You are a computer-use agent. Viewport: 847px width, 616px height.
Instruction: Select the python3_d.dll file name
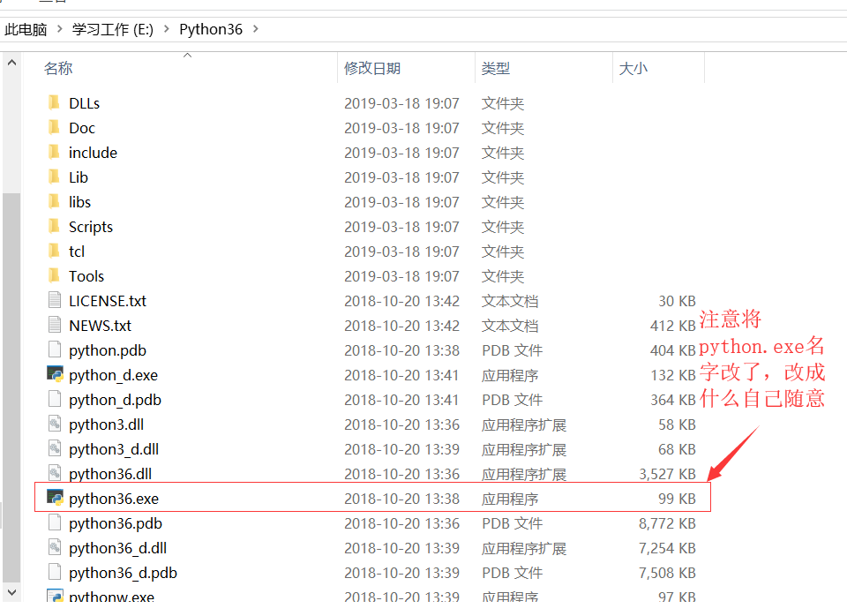[x=114, y=448]
